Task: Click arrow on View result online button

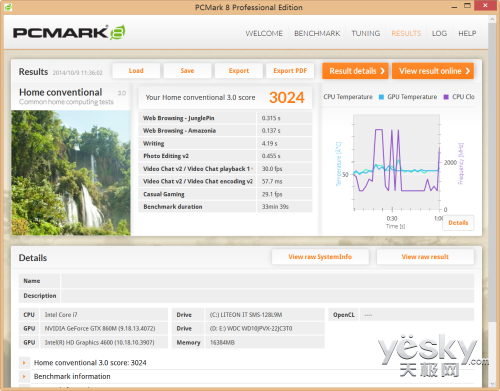Action: pyautogui.click(x=468, y=71)
